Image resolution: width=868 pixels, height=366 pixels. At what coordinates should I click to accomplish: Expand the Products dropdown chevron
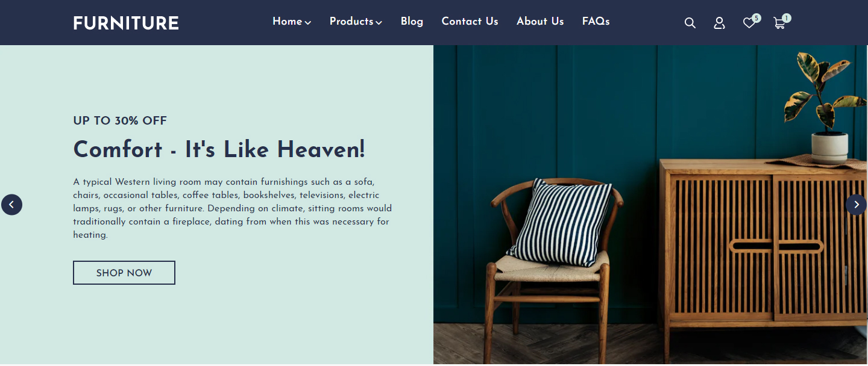pyautogui.click(x=379, y=23)
